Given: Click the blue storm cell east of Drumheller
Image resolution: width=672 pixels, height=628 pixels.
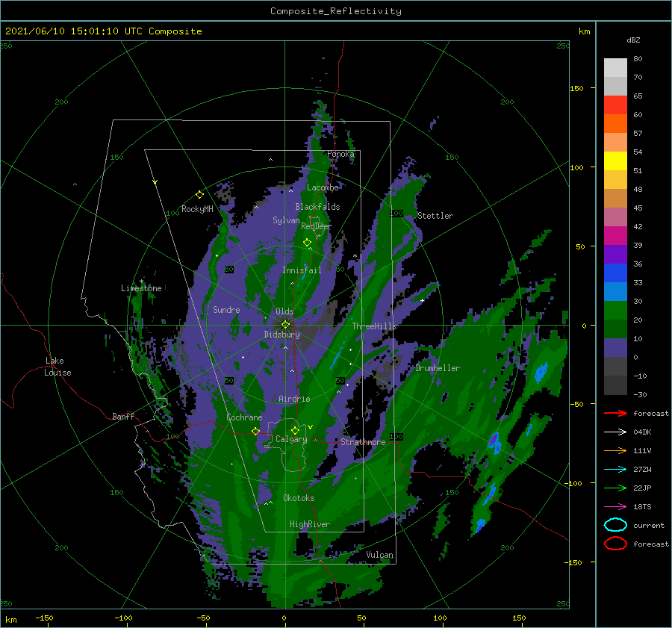Looking at the screenshot, I should (x=542, y=372).
